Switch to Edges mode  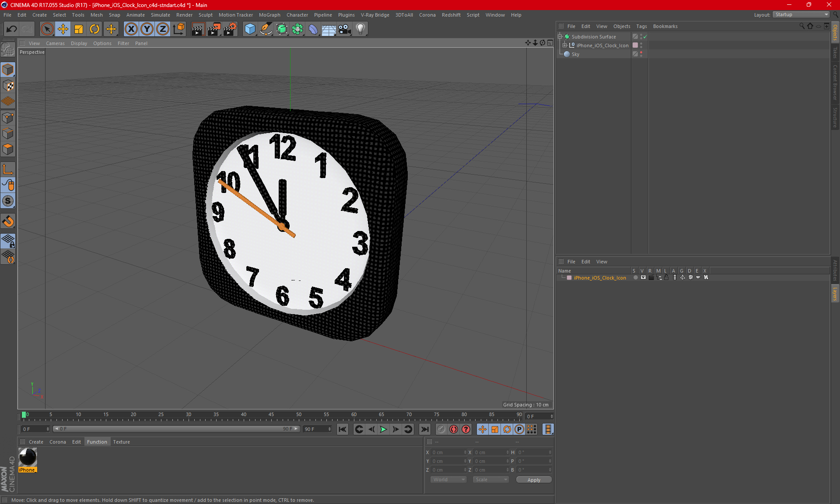[x=8, y=133]
